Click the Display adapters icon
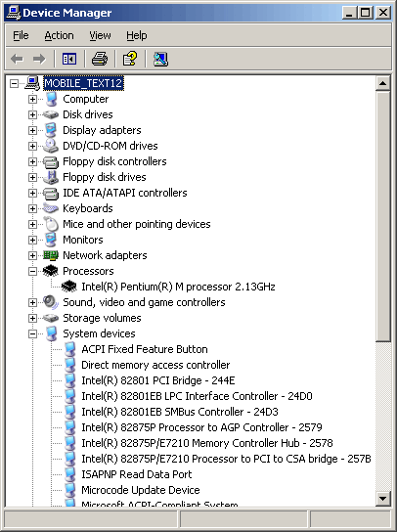 (51, 130)
